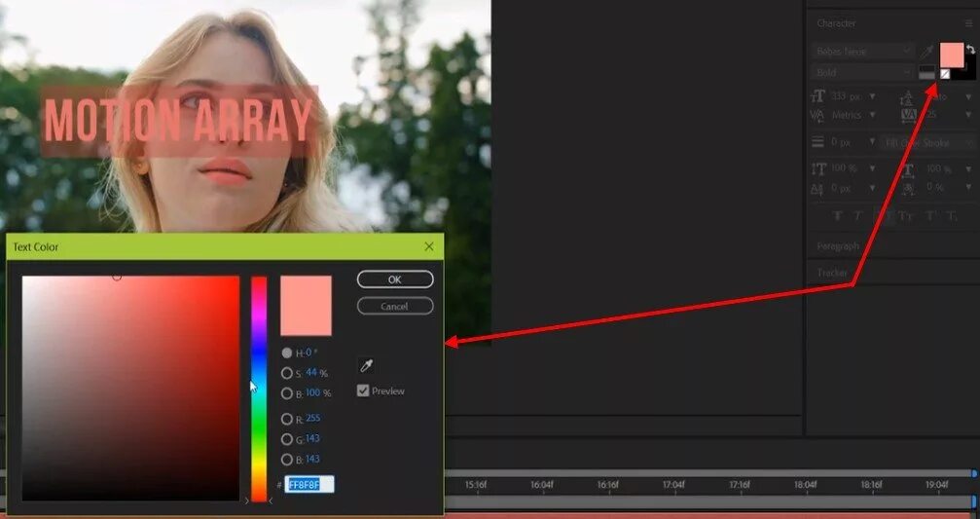
Task: Open leading dropdown arrow beside Auto
Action: (x=968, y=97)
